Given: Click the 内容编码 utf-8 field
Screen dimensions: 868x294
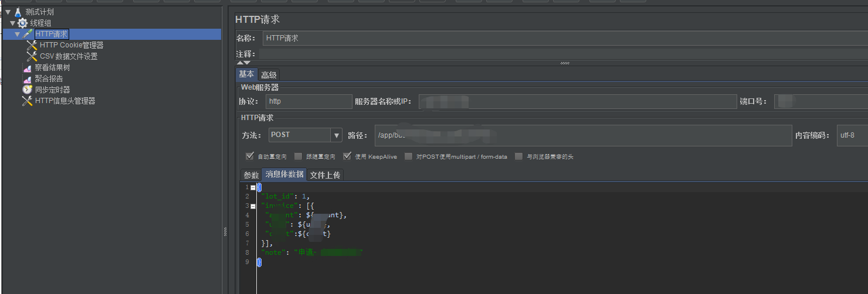Looking at the screenshot, I should coord(852,135).
